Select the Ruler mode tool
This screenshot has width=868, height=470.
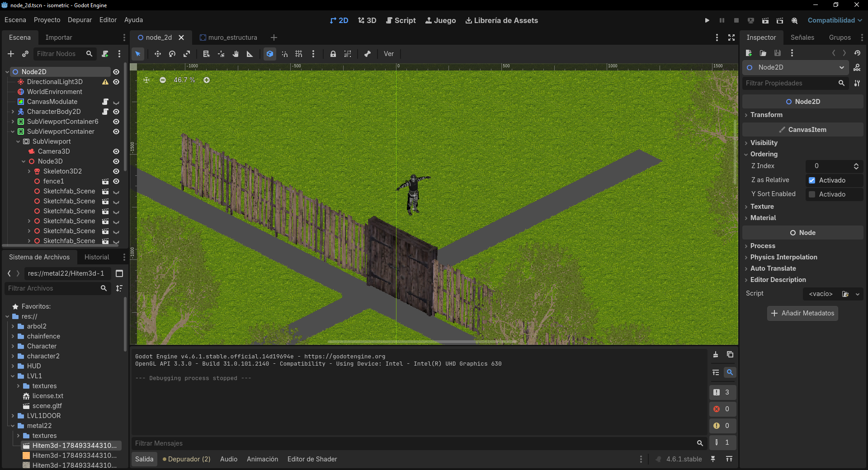pos(250,54)
